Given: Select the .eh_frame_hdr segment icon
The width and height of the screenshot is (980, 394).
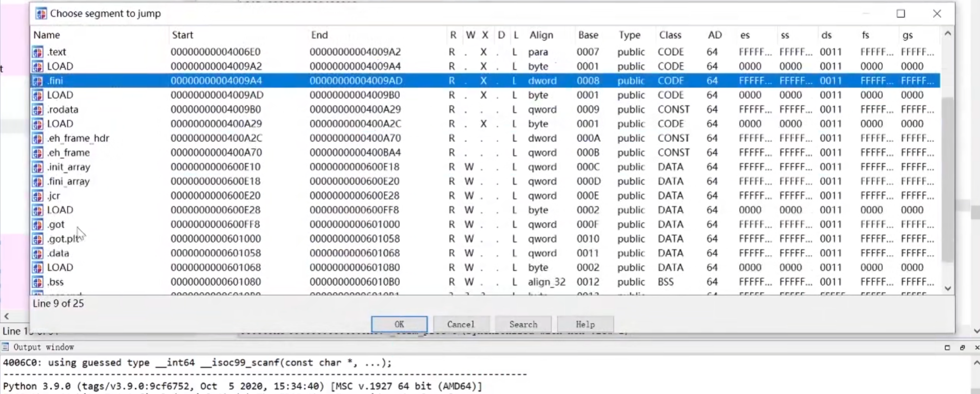Looking at the screenshot, I should click(37, 138).
